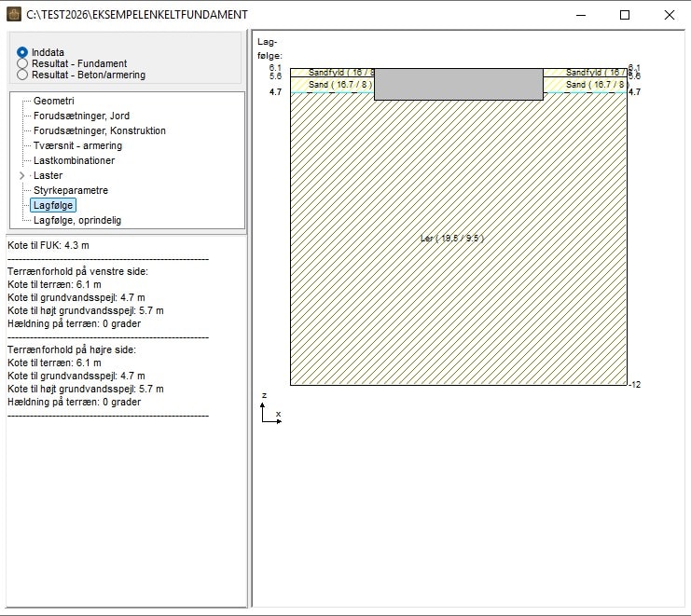Select the Inddata radio button
This screenshot has height=616, width=691.
22,52
